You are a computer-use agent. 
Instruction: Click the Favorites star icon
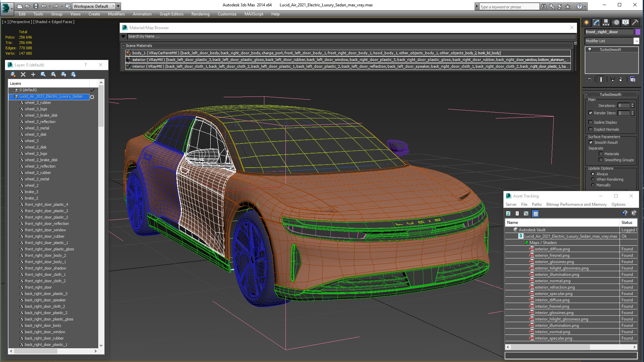coord(568,6)
